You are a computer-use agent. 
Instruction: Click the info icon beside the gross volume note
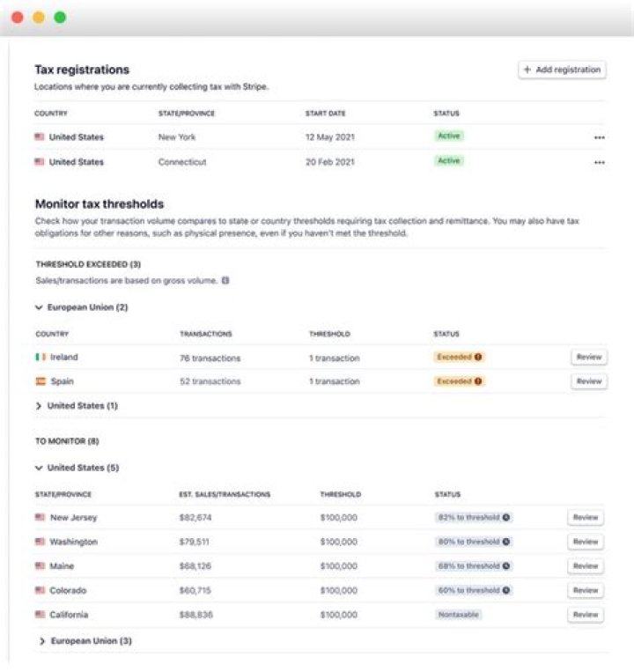point(225,280)
